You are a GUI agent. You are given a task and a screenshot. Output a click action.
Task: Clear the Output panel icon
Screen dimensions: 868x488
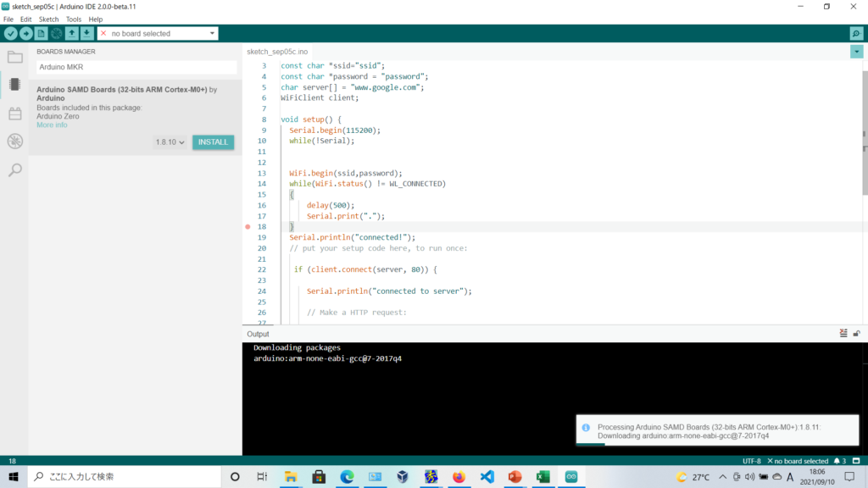[843, 333]
